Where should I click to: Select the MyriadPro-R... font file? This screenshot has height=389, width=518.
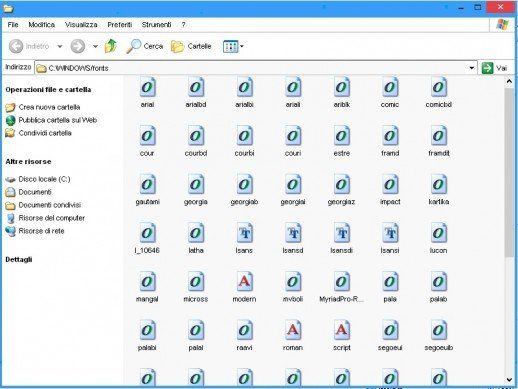pos(341,287)
